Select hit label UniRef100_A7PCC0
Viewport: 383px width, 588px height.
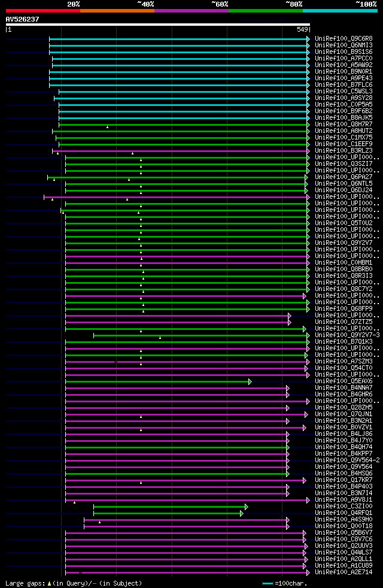[344, 59]
